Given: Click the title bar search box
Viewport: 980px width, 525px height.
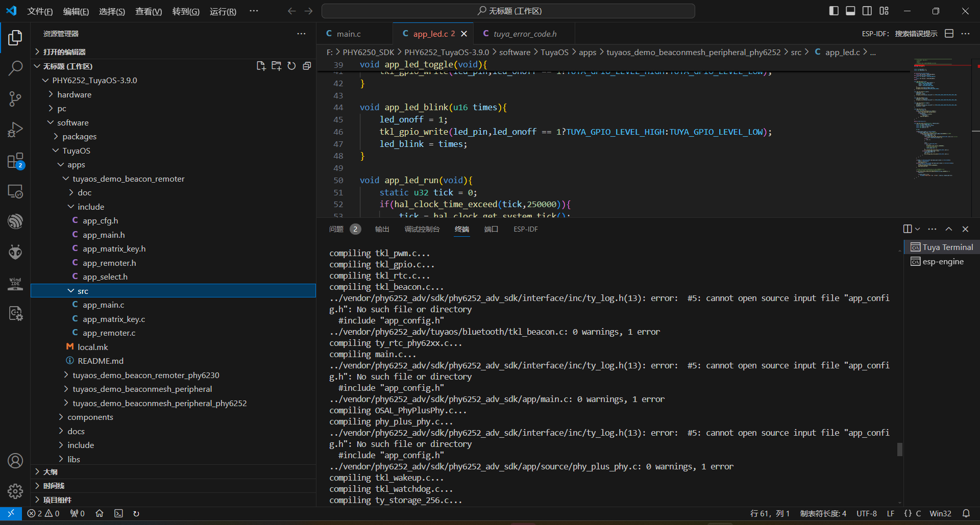Looking at the screenshot, I should (x=508, y=11).
